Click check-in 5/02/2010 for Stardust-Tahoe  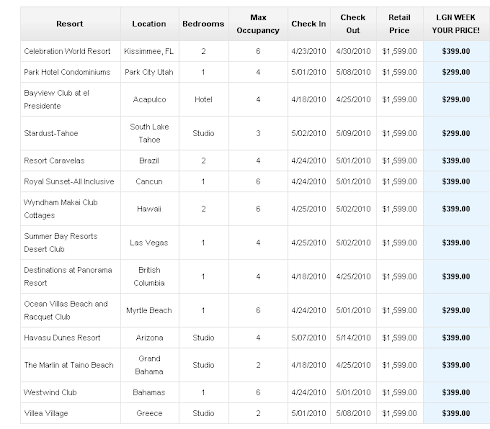tap(309, 133)
